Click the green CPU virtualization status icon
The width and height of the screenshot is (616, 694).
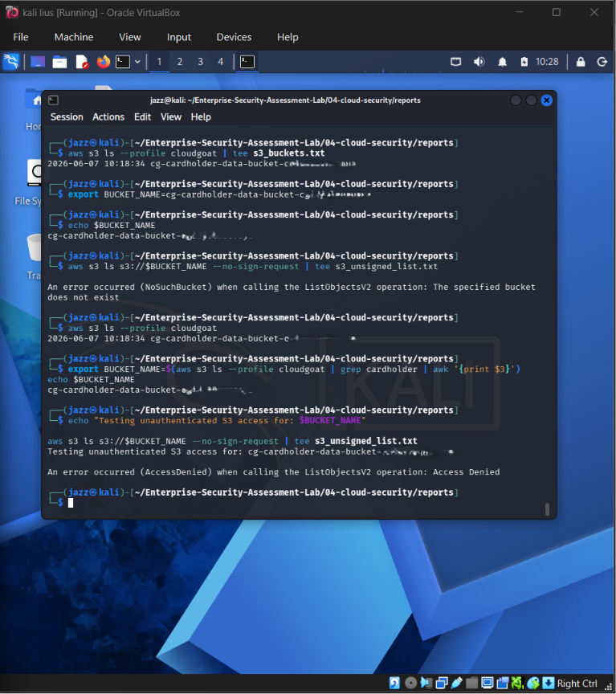pos(517,683)
